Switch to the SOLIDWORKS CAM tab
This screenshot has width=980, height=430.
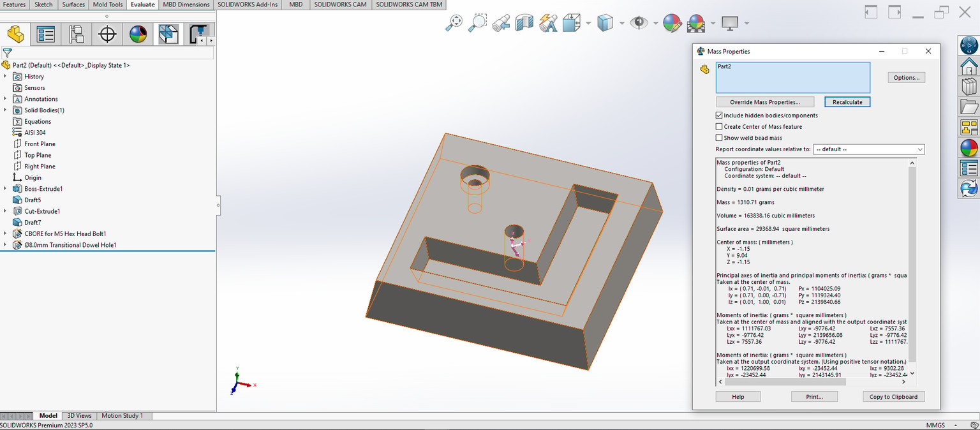(340, 4)
